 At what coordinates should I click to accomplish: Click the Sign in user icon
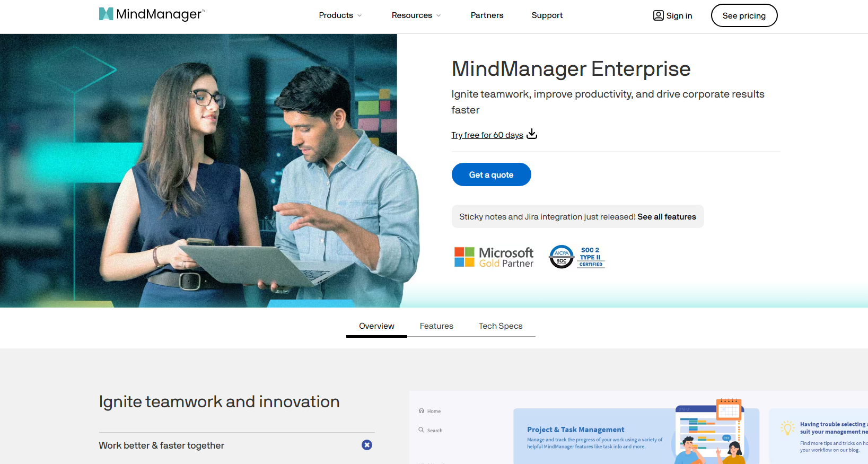658,15
